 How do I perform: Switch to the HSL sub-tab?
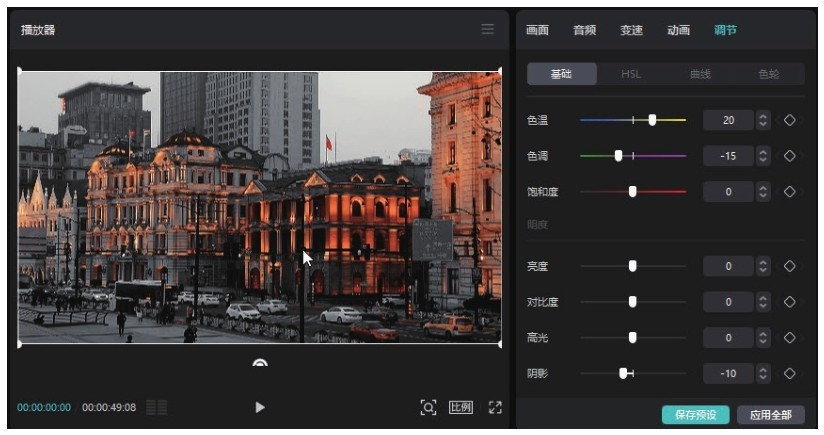click(631, 74)
